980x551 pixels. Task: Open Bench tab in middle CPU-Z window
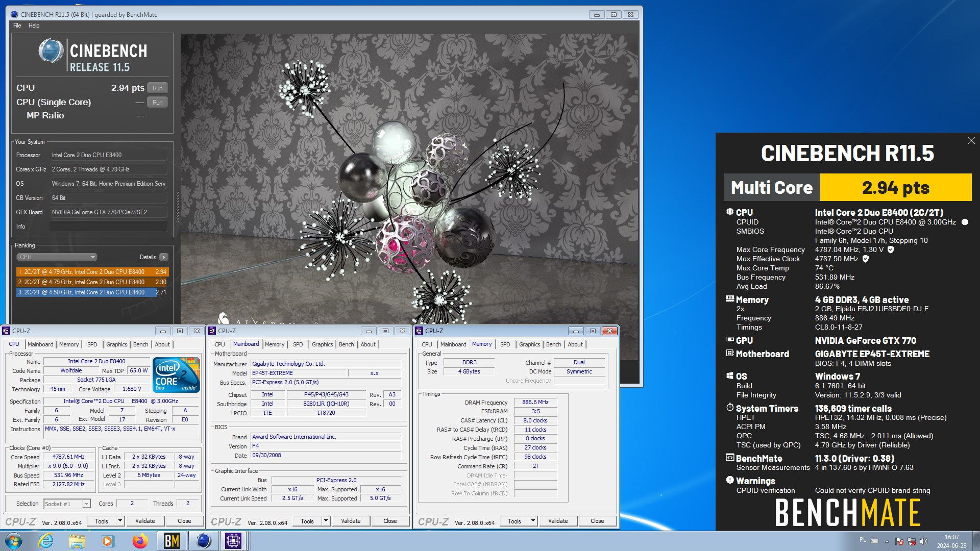coord(346,344)
